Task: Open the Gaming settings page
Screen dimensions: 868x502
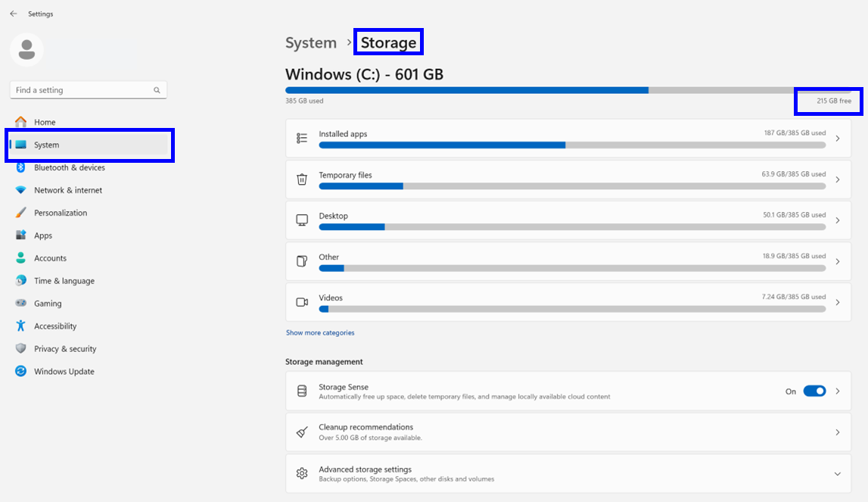Action: (48, 304)
